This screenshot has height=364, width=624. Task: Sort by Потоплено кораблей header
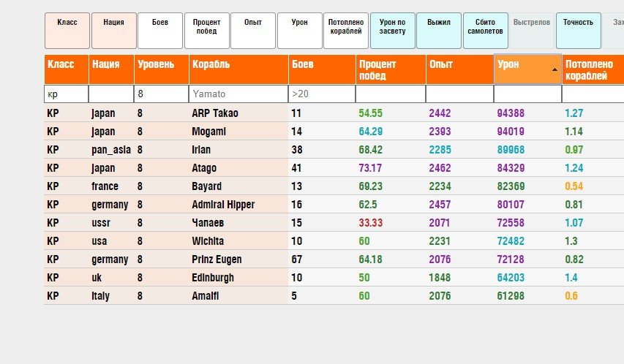point(593,69)
